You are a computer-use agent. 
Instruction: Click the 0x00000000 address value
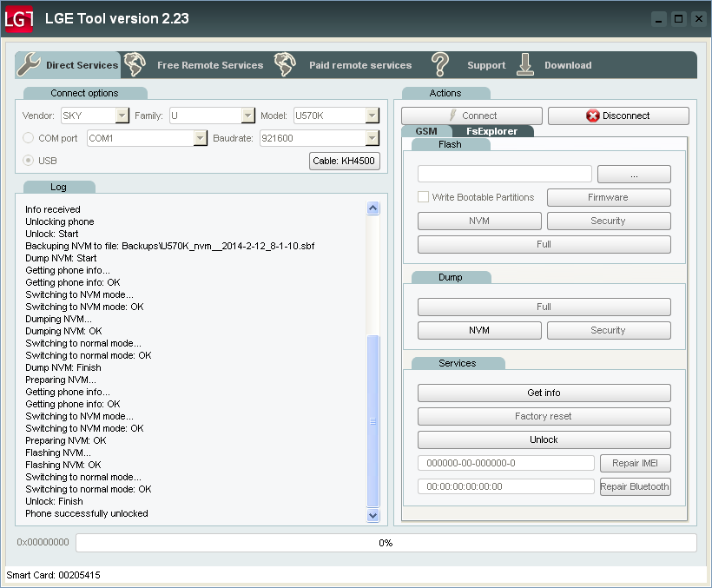tap(43, 542)
